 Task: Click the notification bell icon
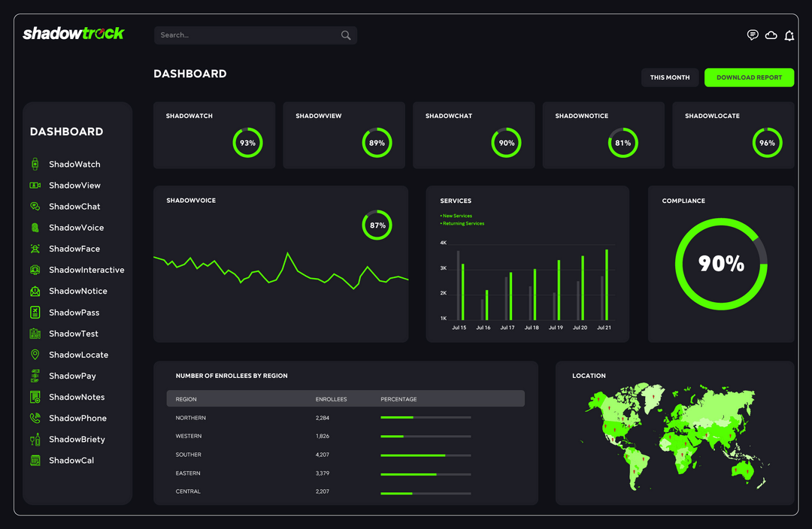789,35
